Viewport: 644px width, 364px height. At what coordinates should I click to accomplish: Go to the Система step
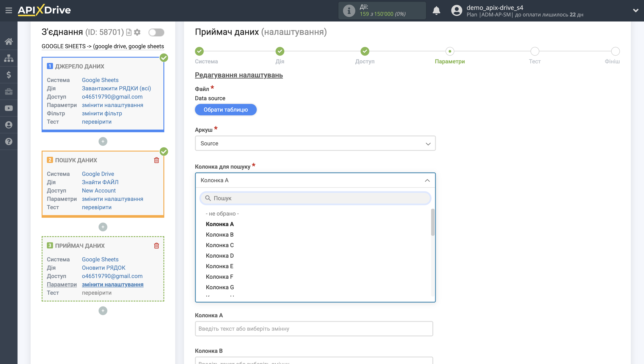[199, 51]
